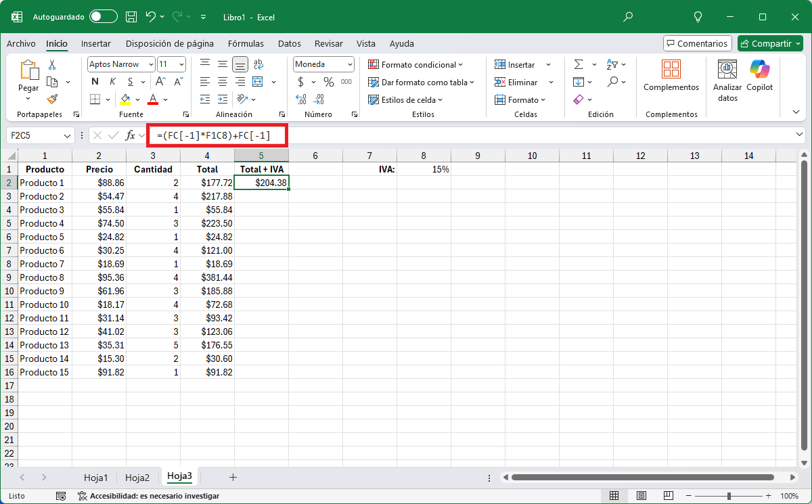The image size is (812, 504).
Task: Click the Copy icon
Action: pyautogui.click(x=52, y=82)
